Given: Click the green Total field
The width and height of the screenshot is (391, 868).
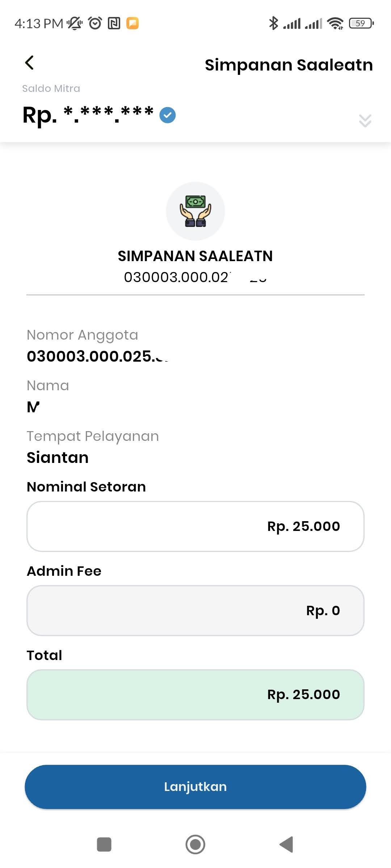Looking at the screenshot, I should 195,695.
